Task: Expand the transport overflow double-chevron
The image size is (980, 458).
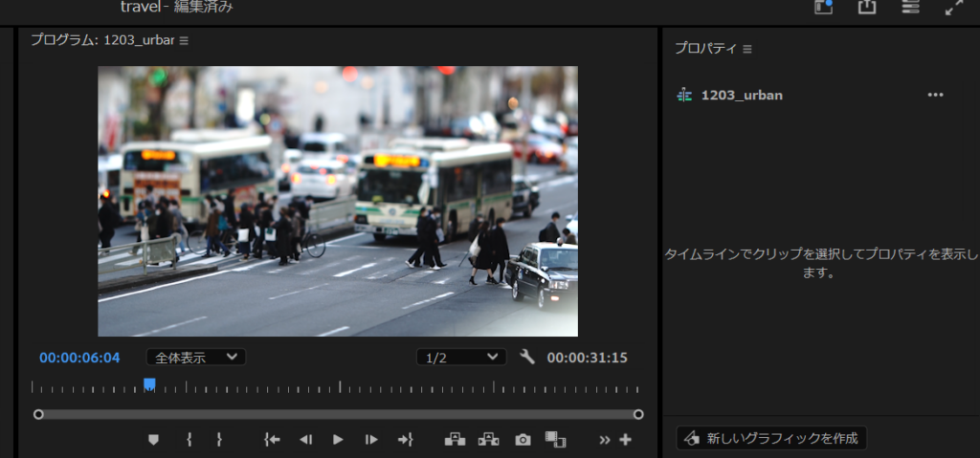Action: point(605,440)
